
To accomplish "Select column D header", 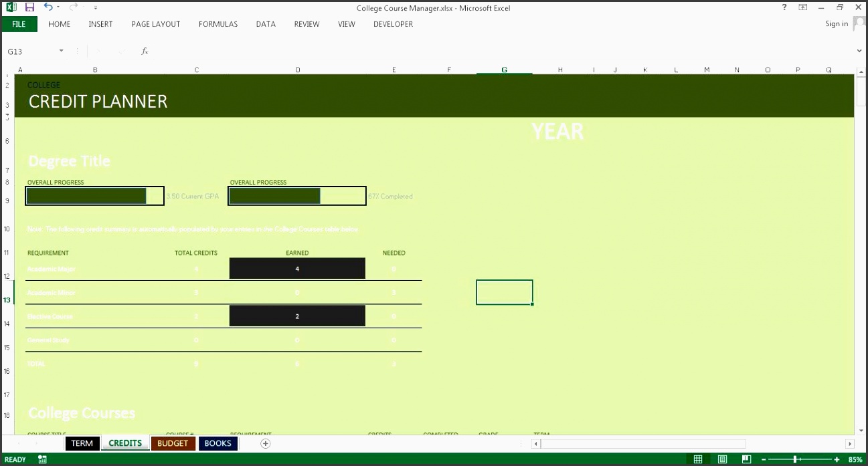I will pyautogui.click(x=298, y=70).
